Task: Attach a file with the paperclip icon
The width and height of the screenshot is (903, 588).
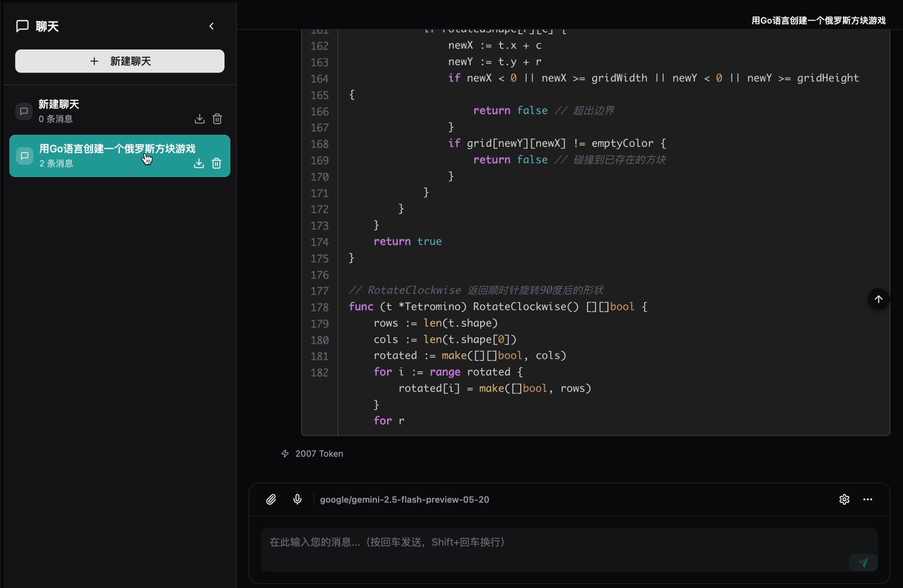Action: coord(271,499)
